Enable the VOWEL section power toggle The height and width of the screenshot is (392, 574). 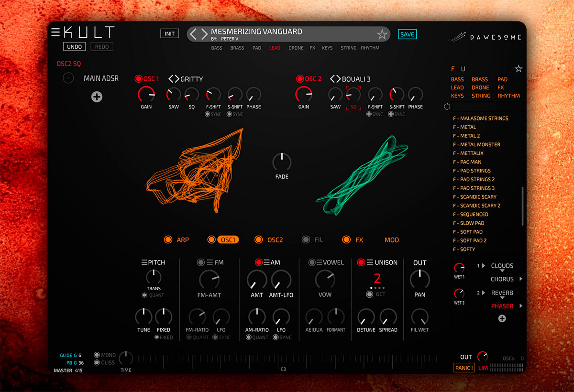(x=312, y=262)
